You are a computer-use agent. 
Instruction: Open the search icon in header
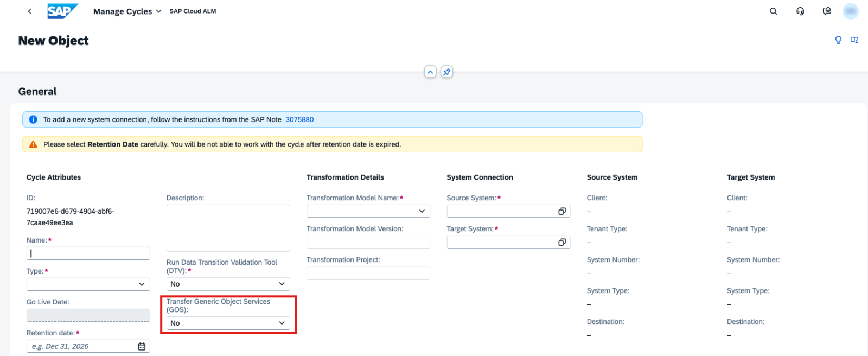[773, 11]
